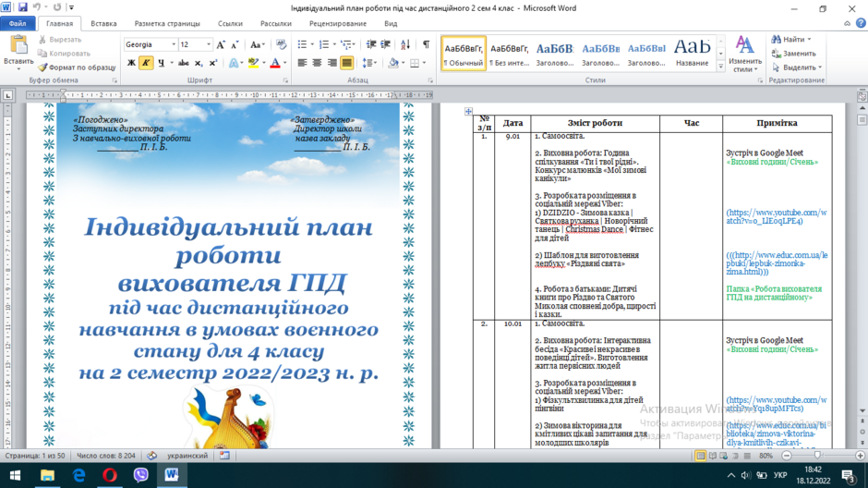Viewport: 868px width, 488px height.
Task: Select Format Painter (Формат по образцу)
Action: click(x=77, y=67)
